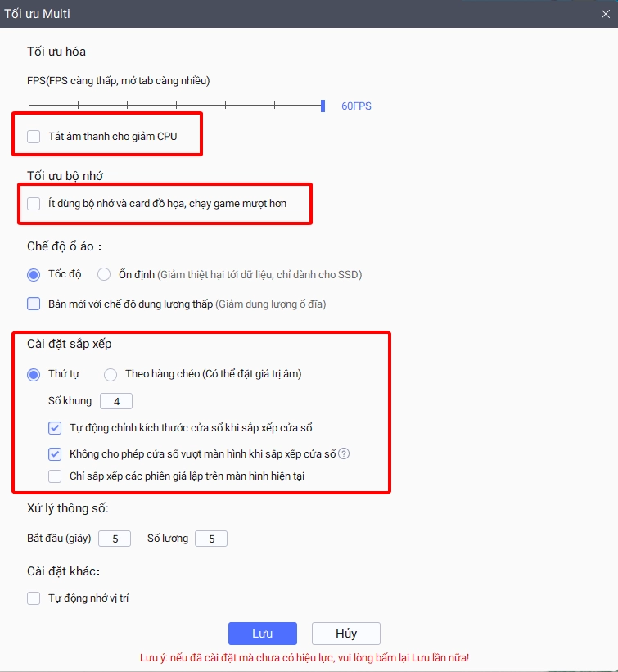The width and height of the screenshot is (618, 672).
Task: Check the Ít dùng bộ nhớ option
Action: (x=34, y=204)
